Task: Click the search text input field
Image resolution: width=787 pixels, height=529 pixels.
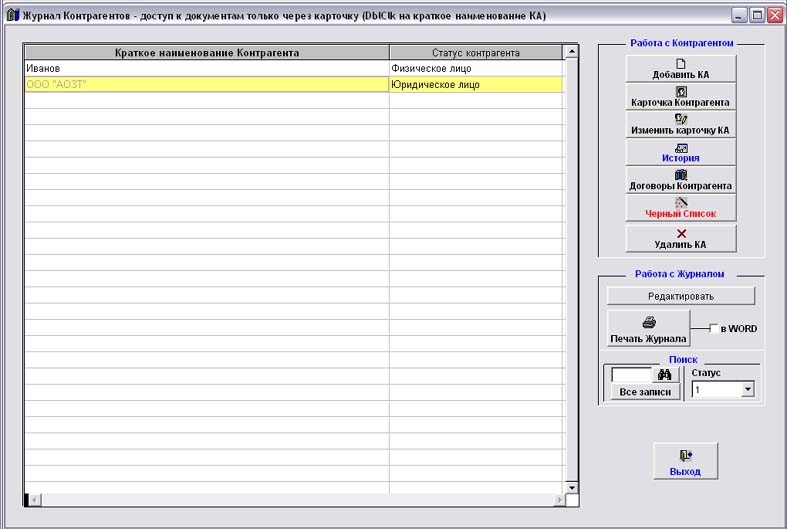Action: coord(631,374)
